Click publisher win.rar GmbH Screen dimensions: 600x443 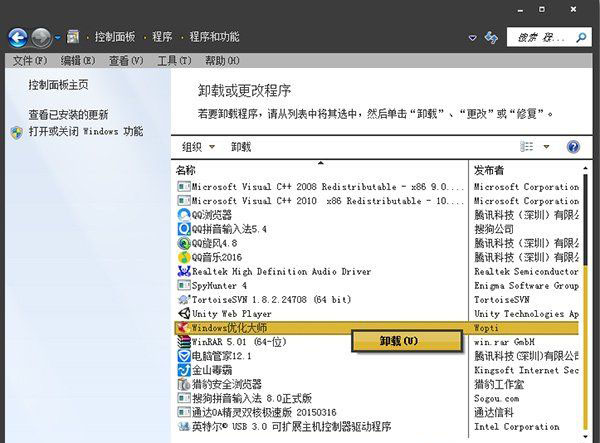tap(504, 342)
